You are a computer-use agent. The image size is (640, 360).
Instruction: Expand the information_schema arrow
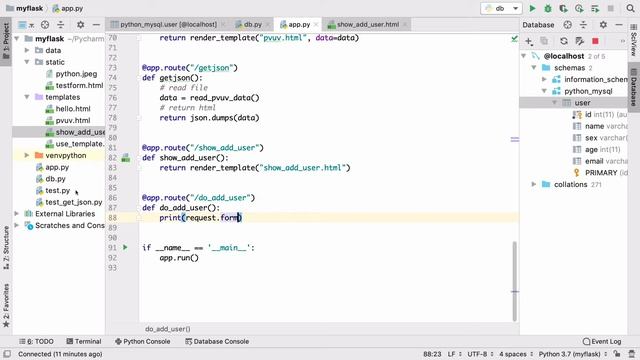click(x=544, y=79)
